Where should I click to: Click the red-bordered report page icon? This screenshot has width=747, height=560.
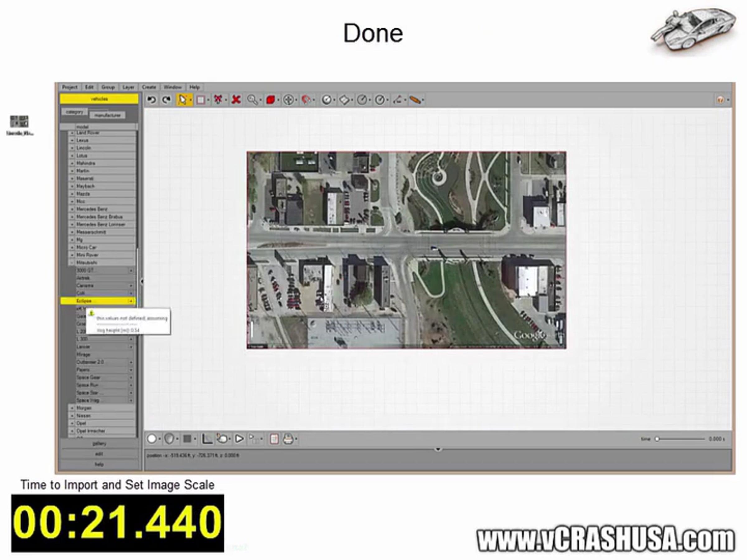(x=274, y=439)
